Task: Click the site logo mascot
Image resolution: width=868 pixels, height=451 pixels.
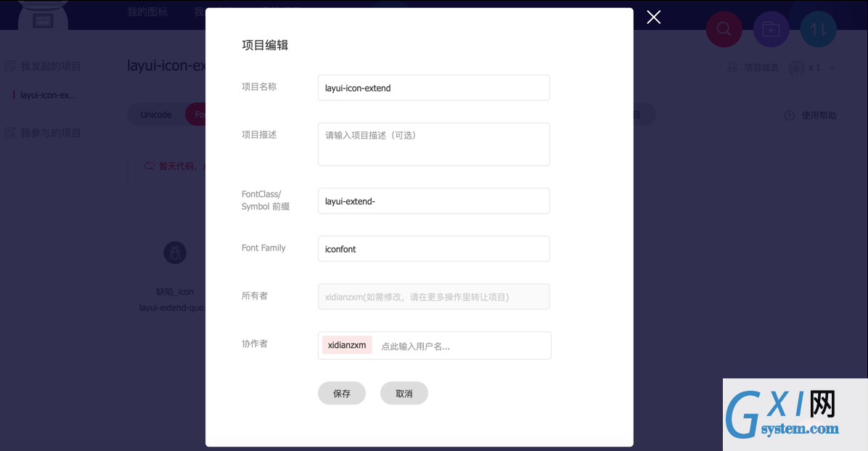Action: (x=43, y=15)
